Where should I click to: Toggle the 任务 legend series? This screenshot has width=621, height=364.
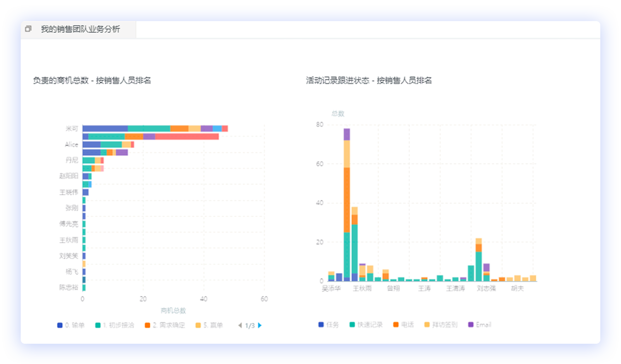pos(328,325)
